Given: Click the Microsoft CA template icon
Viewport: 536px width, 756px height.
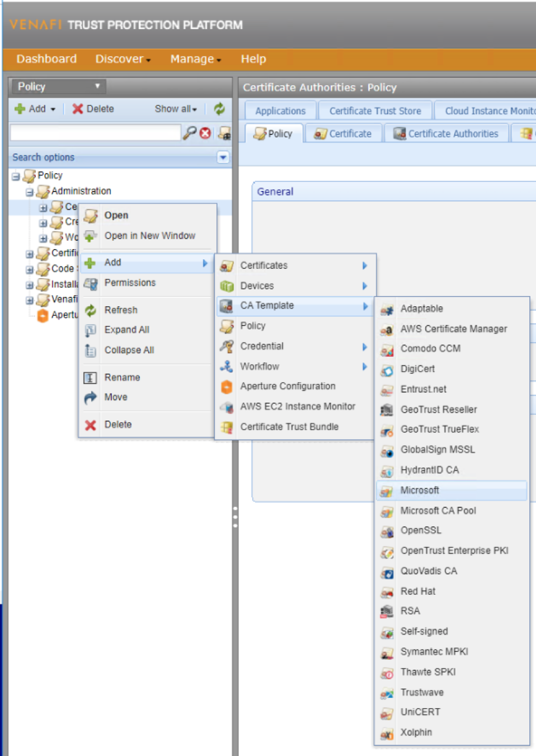Looking at the screenshot, I should coord(387,491).
